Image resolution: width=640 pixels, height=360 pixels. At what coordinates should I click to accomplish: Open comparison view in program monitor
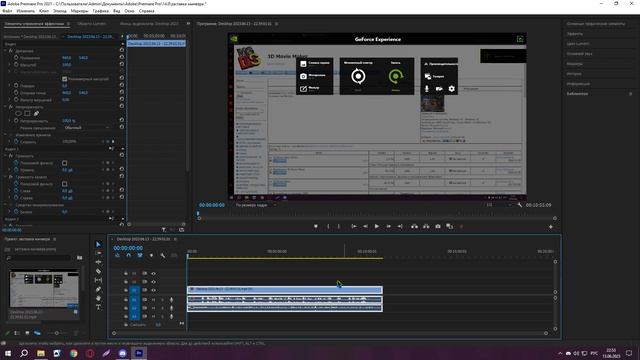pos(449,226)
